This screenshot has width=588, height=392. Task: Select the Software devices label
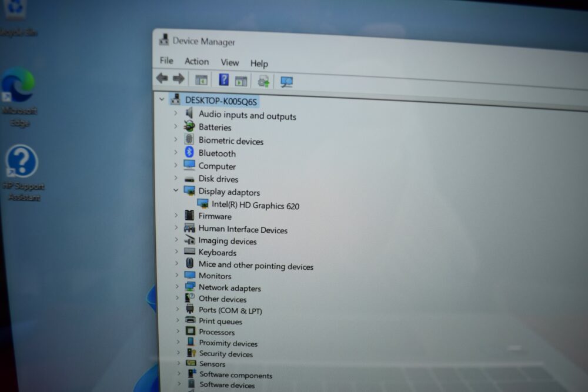tap(227, 385)
